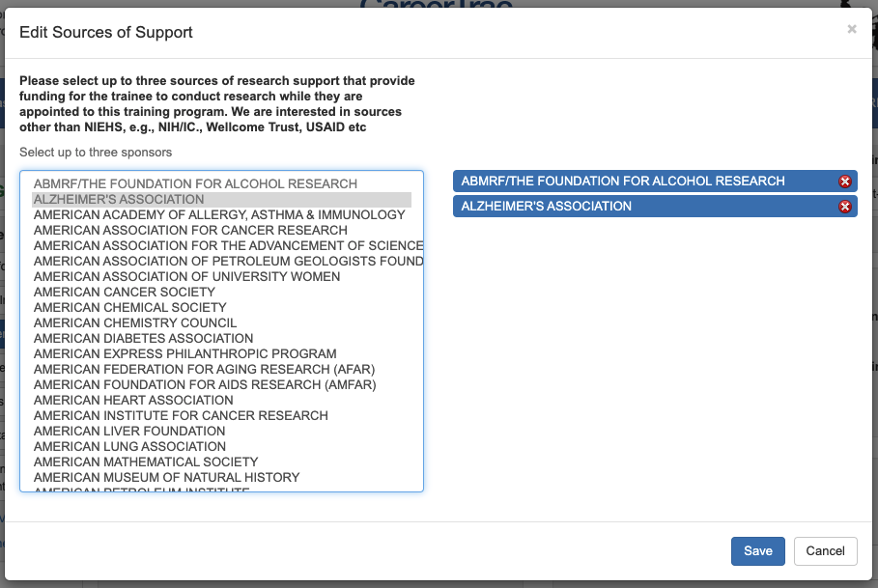Choose American Association of University Women
Viewport: 878px width, 588px height.
(x=186, y=276)
